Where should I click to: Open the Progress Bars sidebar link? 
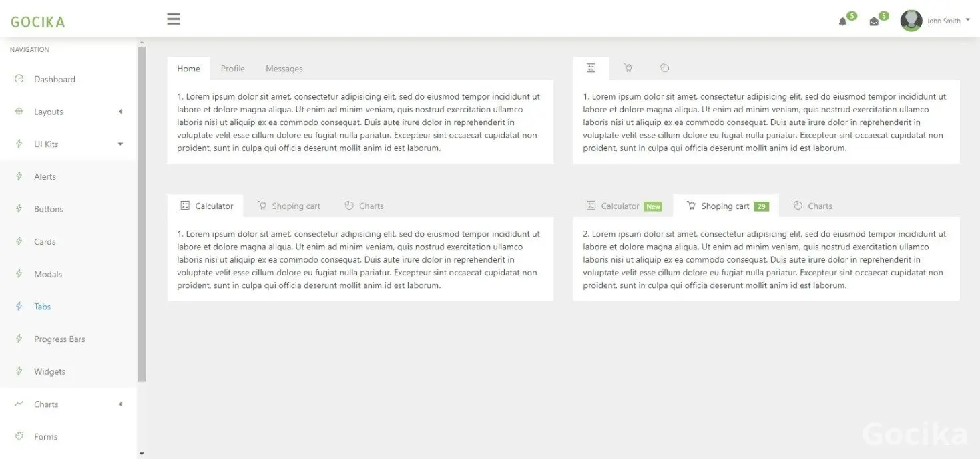pyautogui.click(x=59, y=339)
